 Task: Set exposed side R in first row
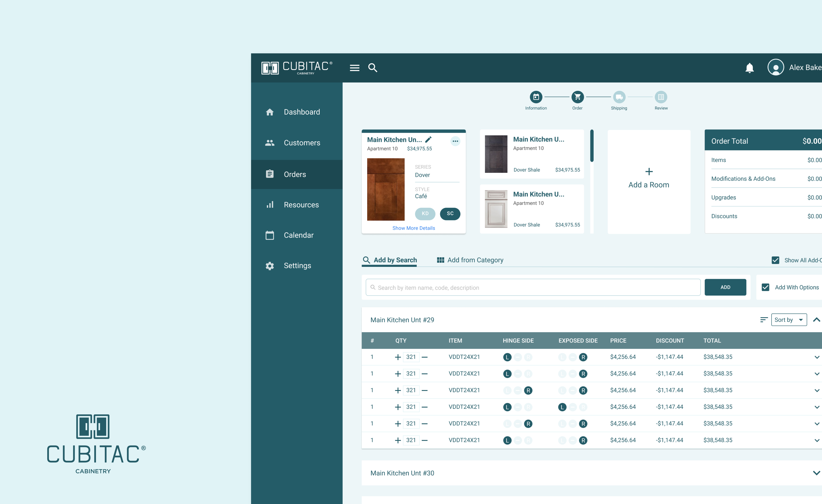[583, 357]
